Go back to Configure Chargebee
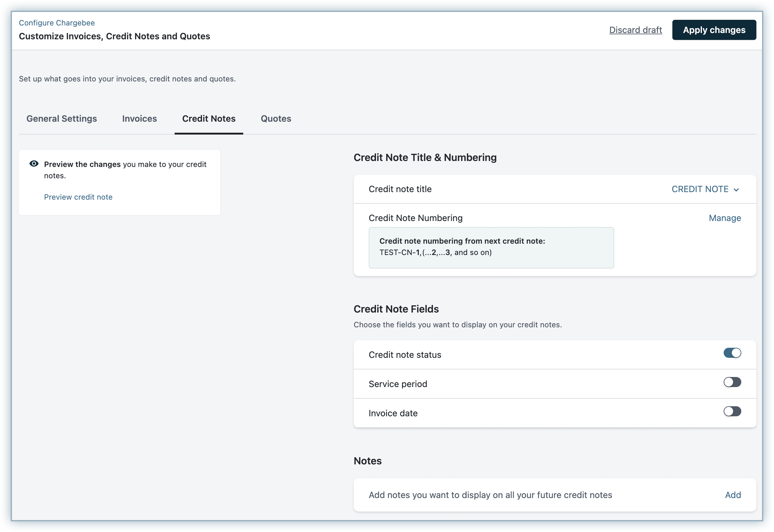The width and height of the screenshot is (774, 532). (57, 23)
